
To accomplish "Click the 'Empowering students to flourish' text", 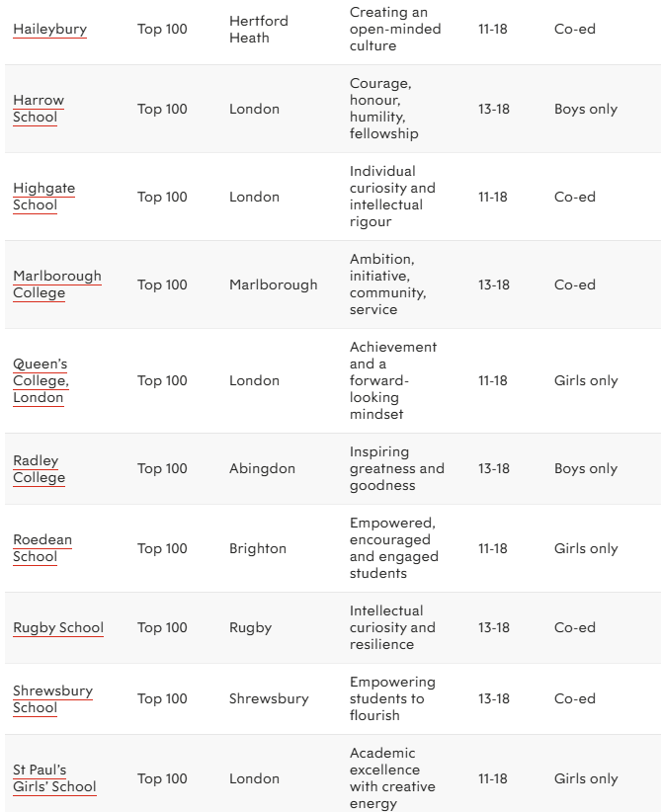I will tap(392, 698).
